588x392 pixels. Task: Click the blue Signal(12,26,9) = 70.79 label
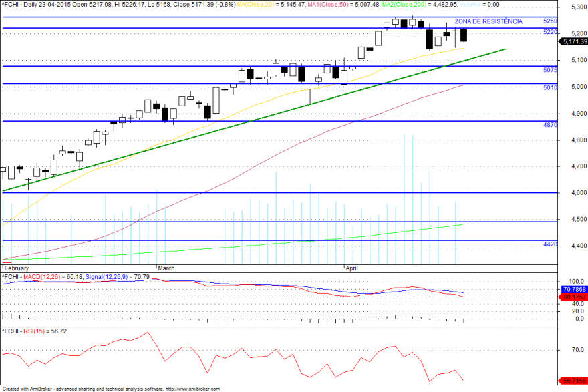[118, 277]
